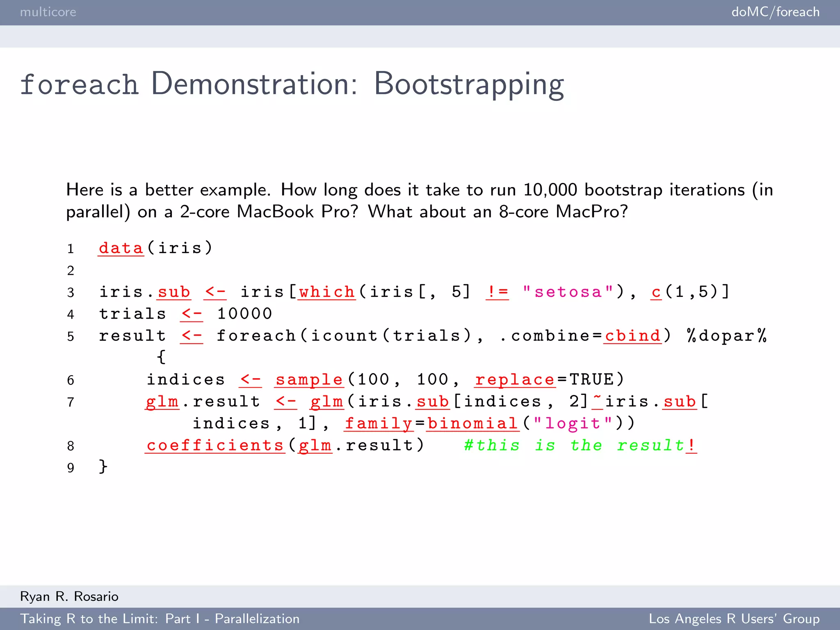This screenshot has height=630, width=840.
Task: Click 'replace' argument on line 6
Action: click(515, 380)
